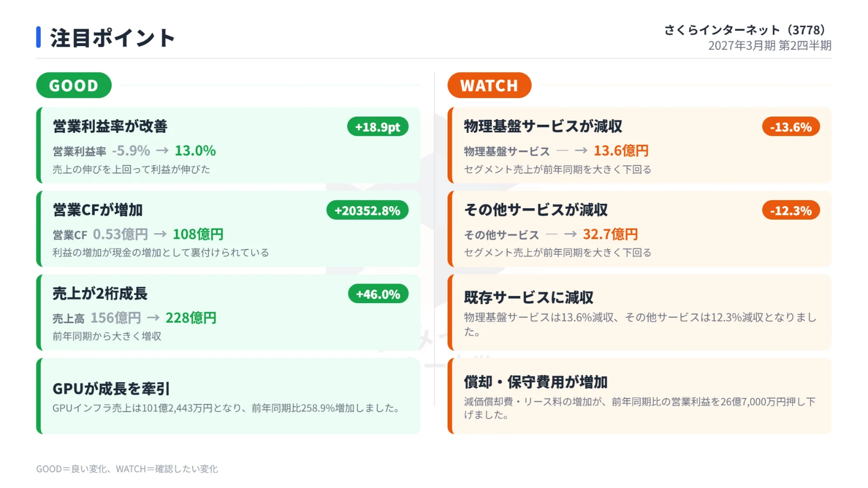
Task: Select the GPUインフラ売上 description sentence
Action: point(227,408)
